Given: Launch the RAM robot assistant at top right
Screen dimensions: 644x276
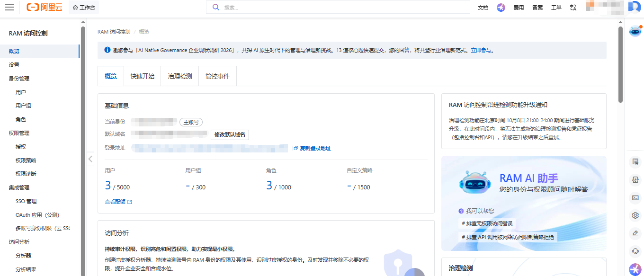Looking at the screenshot, I should (635, 31).
